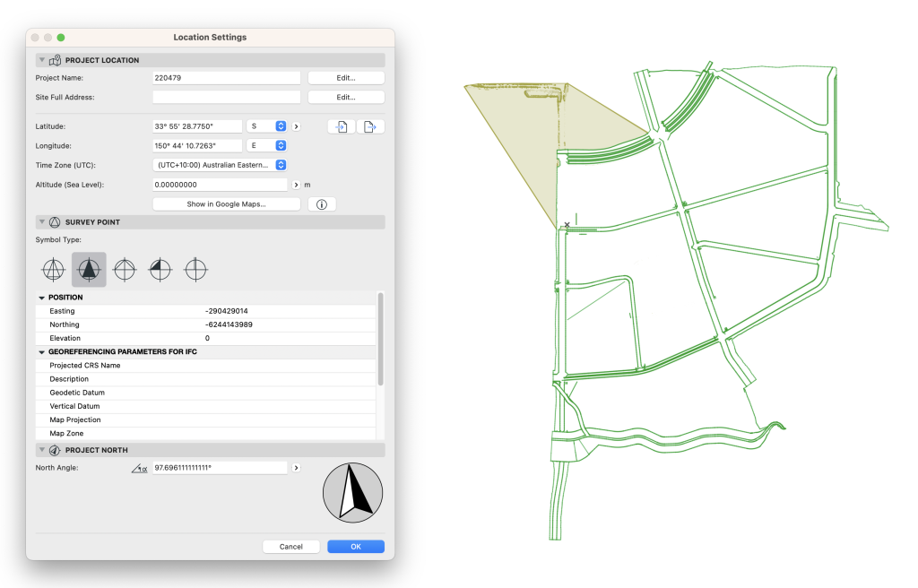Click the info icon beside Show in Google Maps
Screen dimensions: 918x588
(x=321, y=203)
